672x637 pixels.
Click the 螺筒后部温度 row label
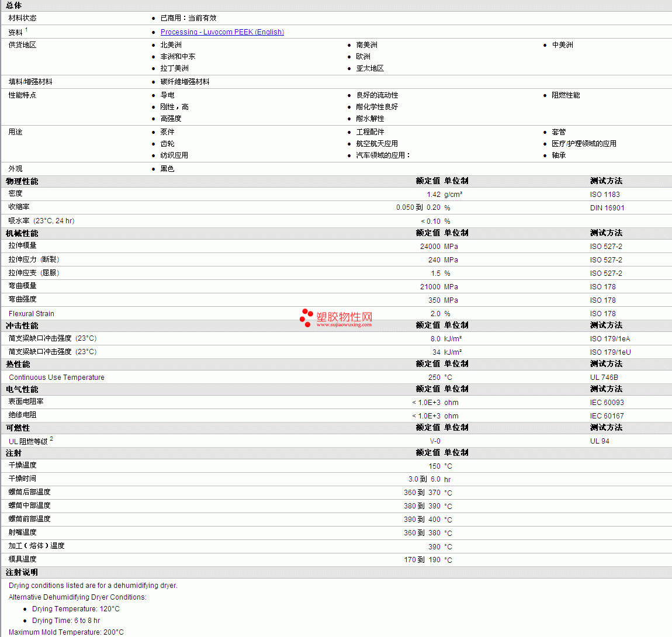tap(29, 492)
